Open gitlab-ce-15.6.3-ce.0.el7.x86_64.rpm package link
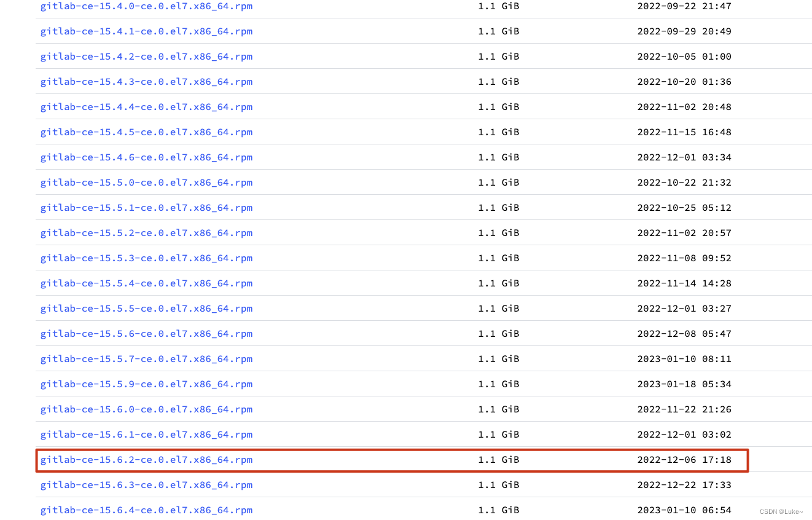 click(146, 485)
